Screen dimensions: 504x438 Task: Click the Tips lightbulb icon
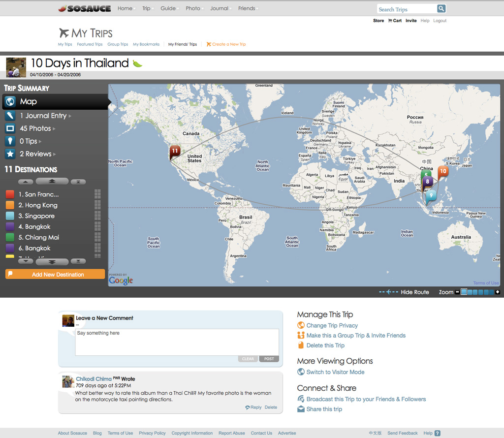[x=10, y=141]
